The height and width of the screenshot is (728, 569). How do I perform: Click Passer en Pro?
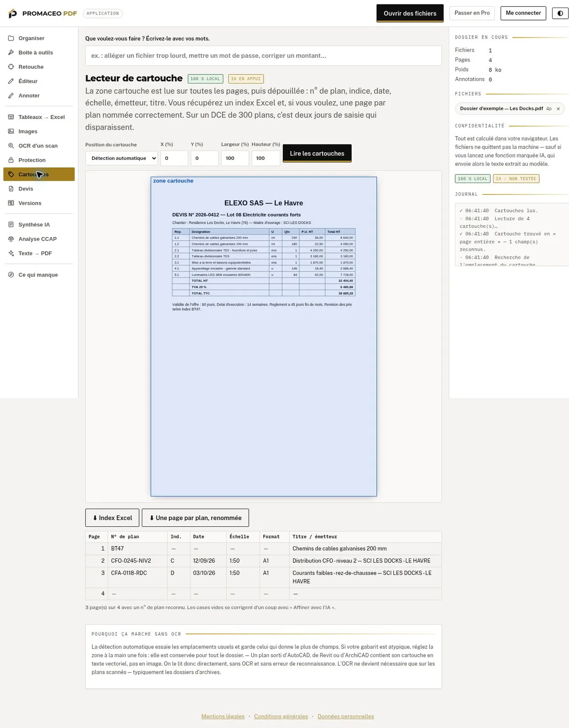pyautogui.click(x=472, y=13)
